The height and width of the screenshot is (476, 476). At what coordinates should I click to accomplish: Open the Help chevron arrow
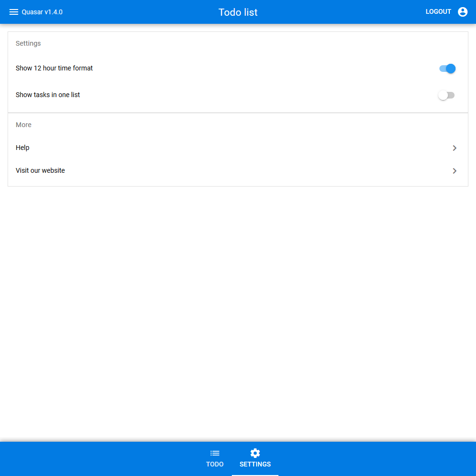pos(455,148)
